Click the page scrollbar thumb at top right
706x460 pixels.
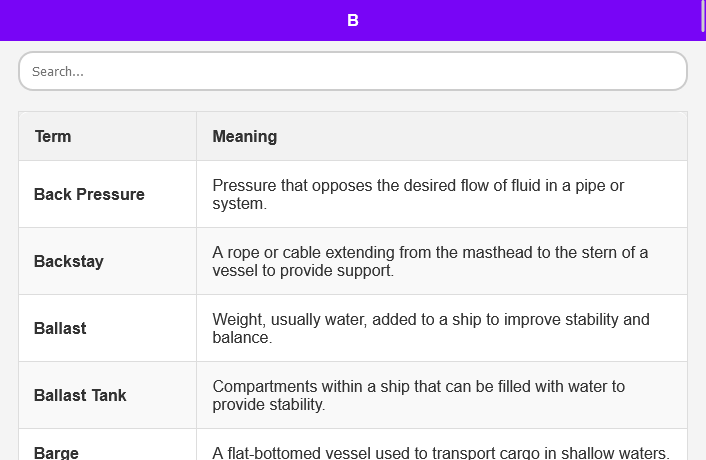703,18
